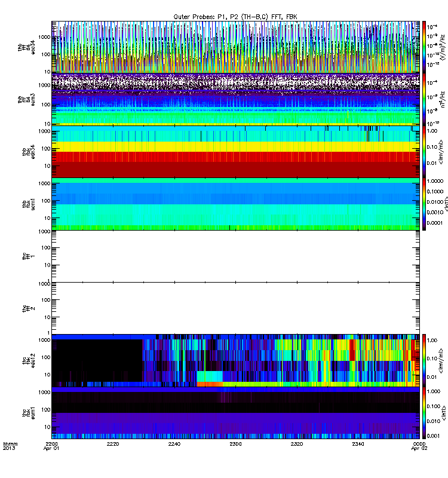Click the '0.001' value on thc fbk scm1 color bar
The image size is (448, 478).
coord(434,436)
